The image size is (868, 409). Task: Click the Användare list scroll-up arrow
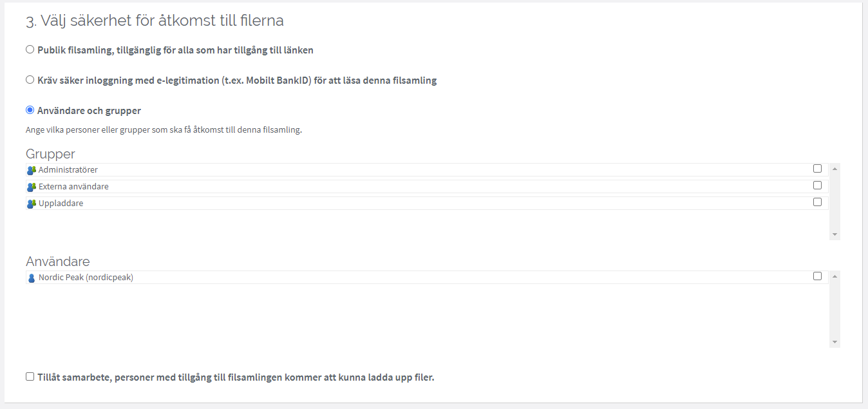[x=835, y=276]
